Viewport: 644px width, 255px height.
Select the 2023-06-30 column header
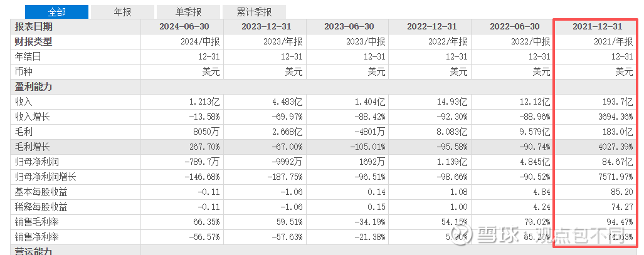347,27
